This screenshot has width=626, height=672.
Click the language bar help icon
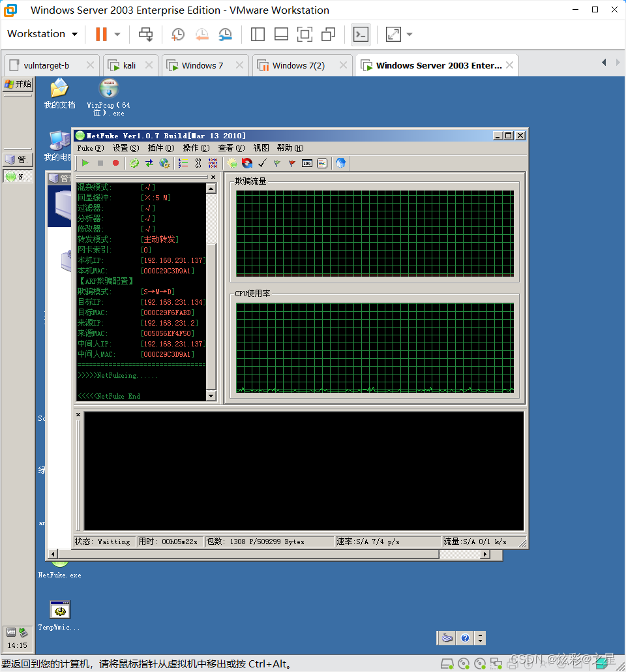pyautogui.click(x=466, y=638)
